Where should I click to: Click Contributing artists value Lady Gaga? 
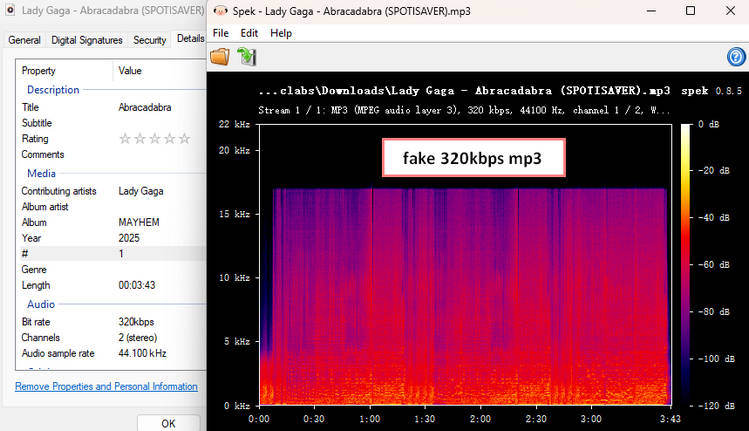click(x=141, y=191)
